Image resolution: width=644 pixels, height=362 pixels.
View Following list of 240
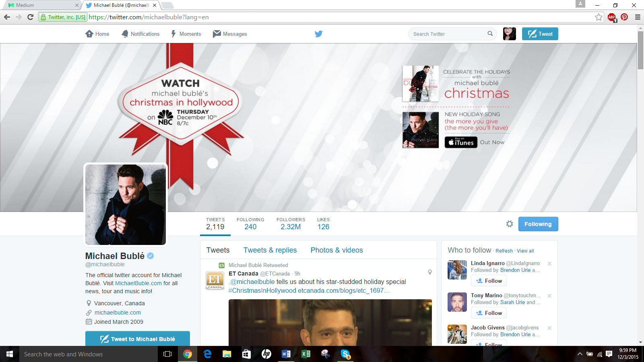(250, 224)
